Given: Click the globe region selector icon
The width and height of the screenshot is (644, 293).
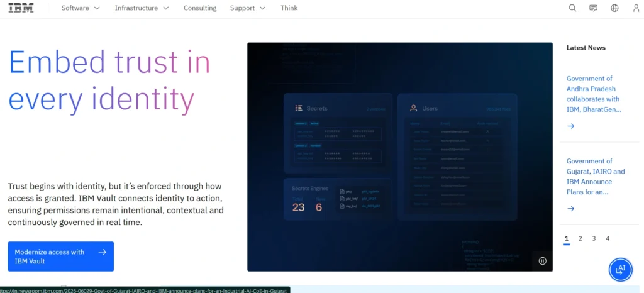Looking at the screenshot, I should coord(614,8).
